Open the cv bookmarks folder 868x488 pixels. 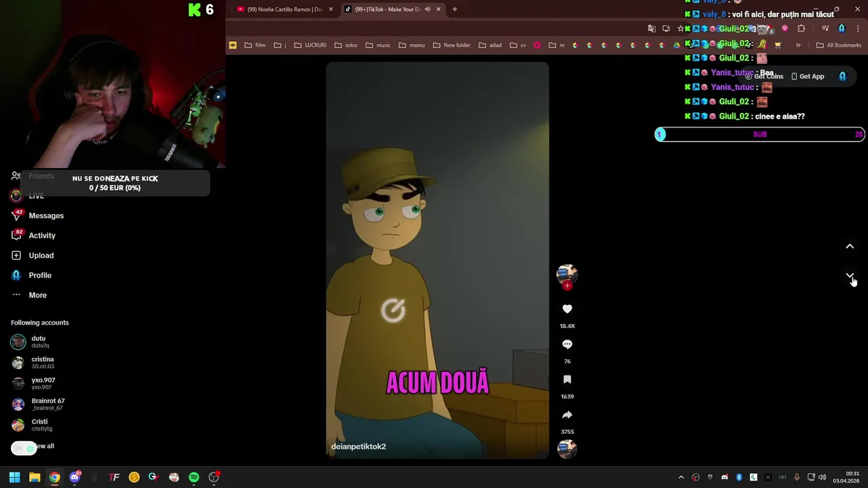click(518, 45)
